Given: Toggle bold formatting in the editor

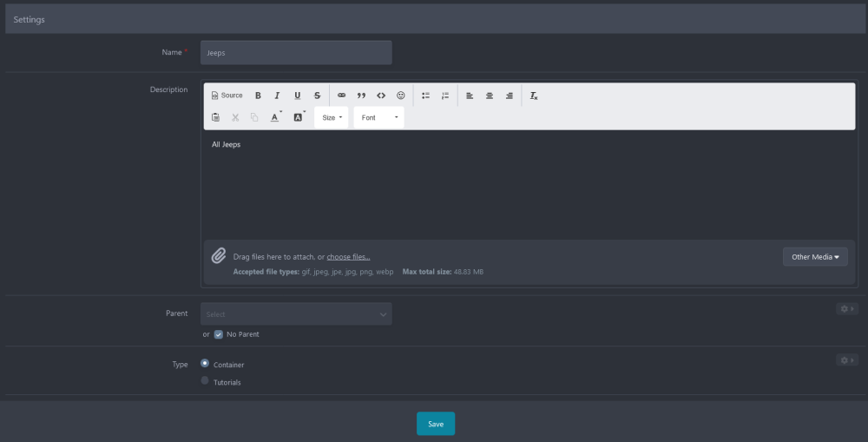Looking at the screenshot, I should (x=258, y=96).
